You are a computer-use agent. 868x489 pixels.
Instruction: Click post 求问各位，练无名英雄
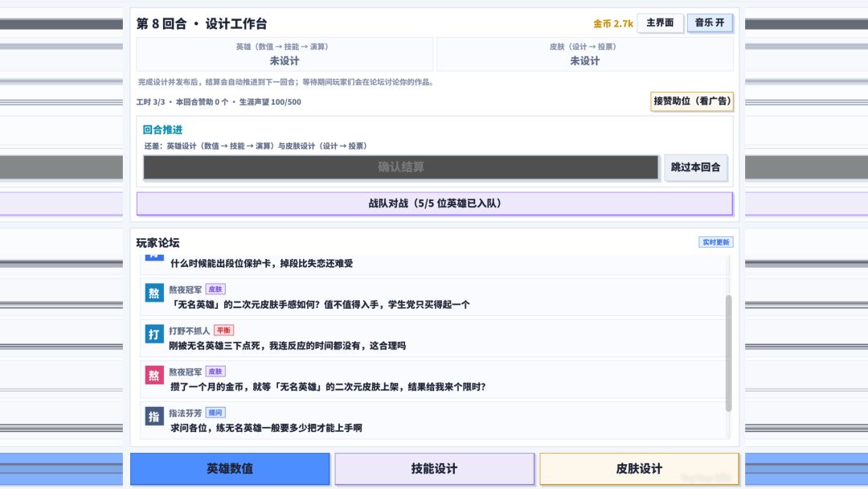tap(266, 428)
